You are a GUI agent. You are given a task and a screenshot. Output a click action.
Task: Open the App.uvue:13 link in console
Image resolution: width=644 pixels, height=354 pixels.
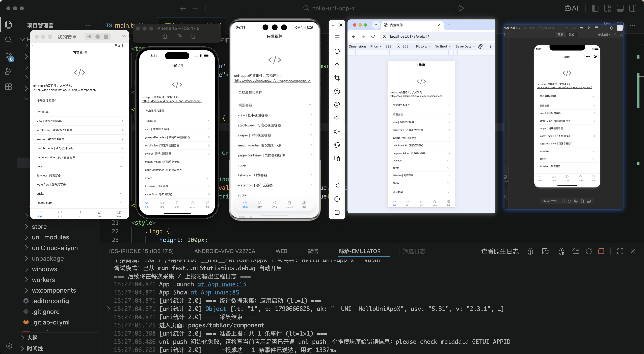pyautogui.click(x=222, y=284)
